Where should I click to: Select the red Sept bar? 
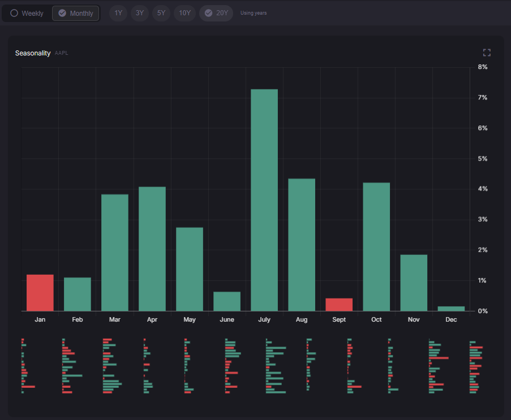(339, 305)
